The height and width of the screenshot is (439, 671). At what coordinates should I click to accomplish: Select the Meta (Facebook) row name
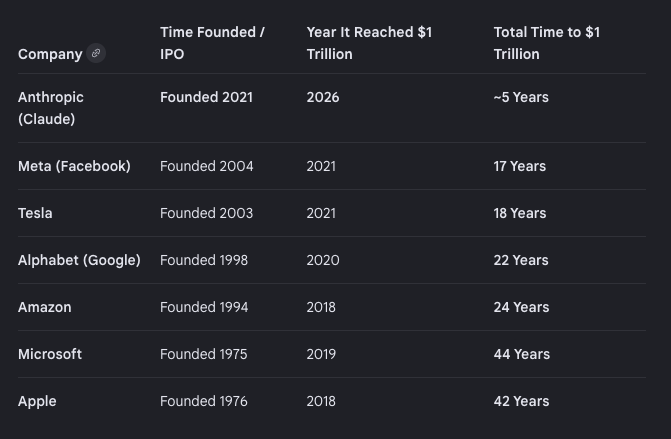(74, 166)
